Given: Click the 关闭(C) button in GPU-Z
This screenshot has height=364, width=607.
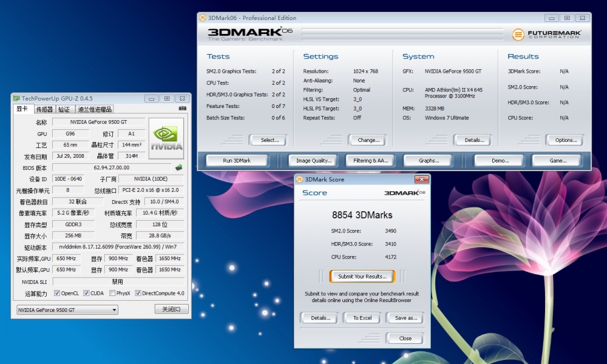Looking at the screenshot, I should point(172,309).
